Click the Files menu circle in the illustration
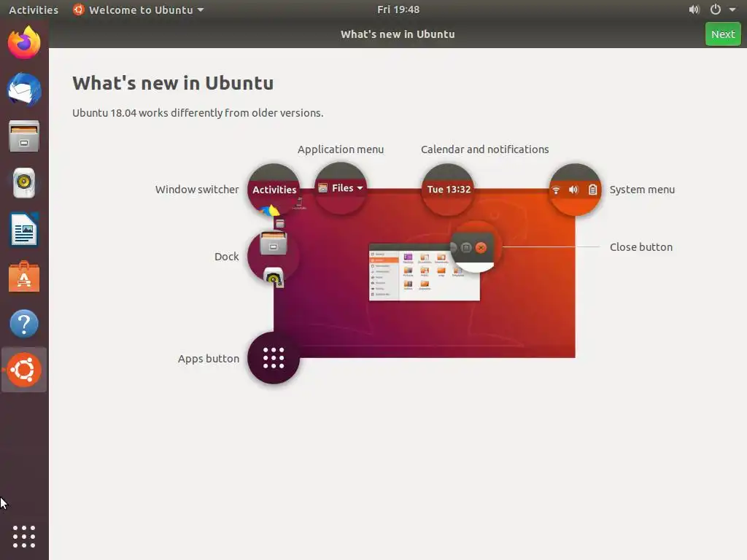The width and height of the screenshot is (747, 560). coord(340,188)
